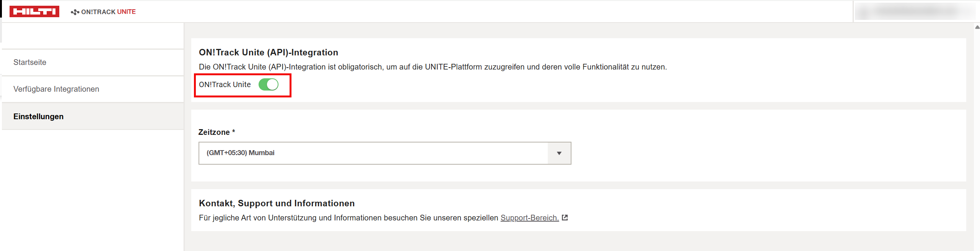The image size is (980, 251).
Task: Select Einstellungen in the sidebar
Action: pyautogui.click(x=38, y=117)
